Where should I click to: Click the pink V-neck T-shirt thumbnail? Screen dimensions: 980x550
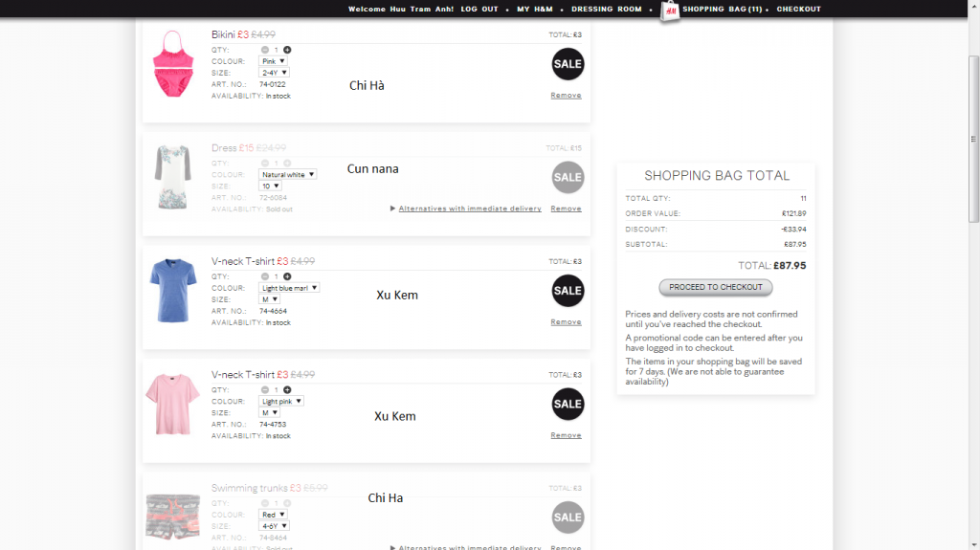click(x=172, y=405)
